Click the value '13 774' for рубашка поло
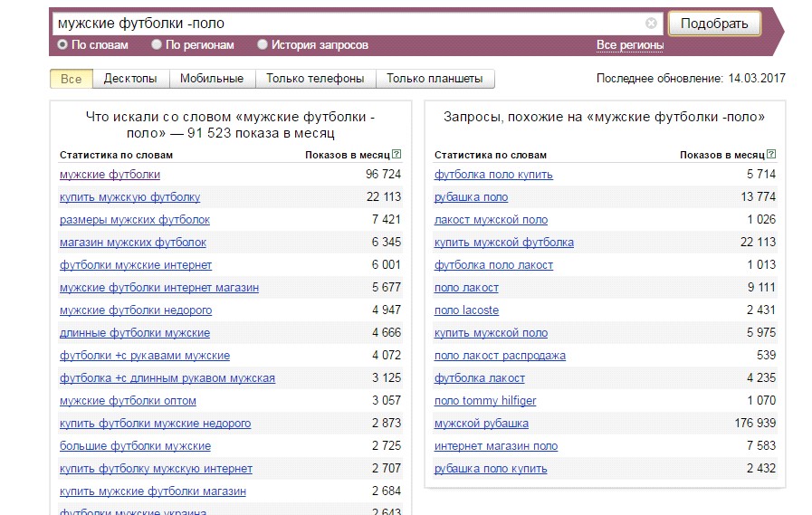 [x=759, y=197]
